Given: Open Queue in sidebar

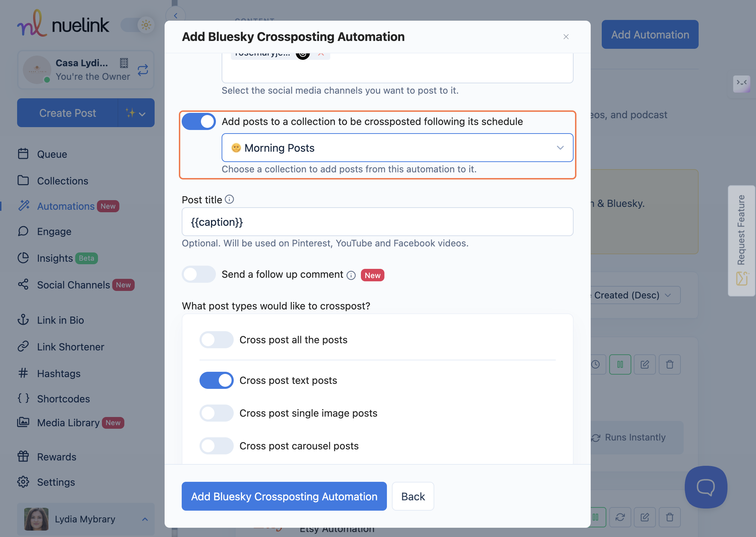Looking at the screenshot, I should point(52,154).
